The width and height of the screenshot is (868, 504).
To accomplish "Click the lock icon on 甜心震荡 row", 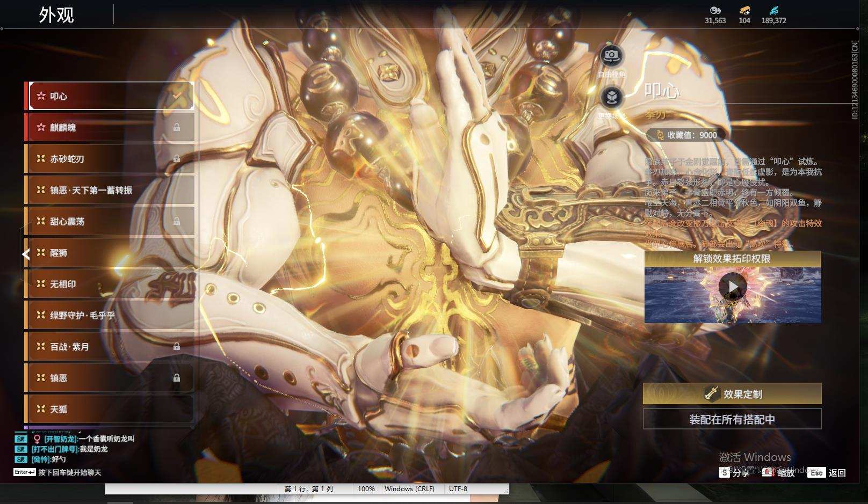I will (x=177, y=221).
